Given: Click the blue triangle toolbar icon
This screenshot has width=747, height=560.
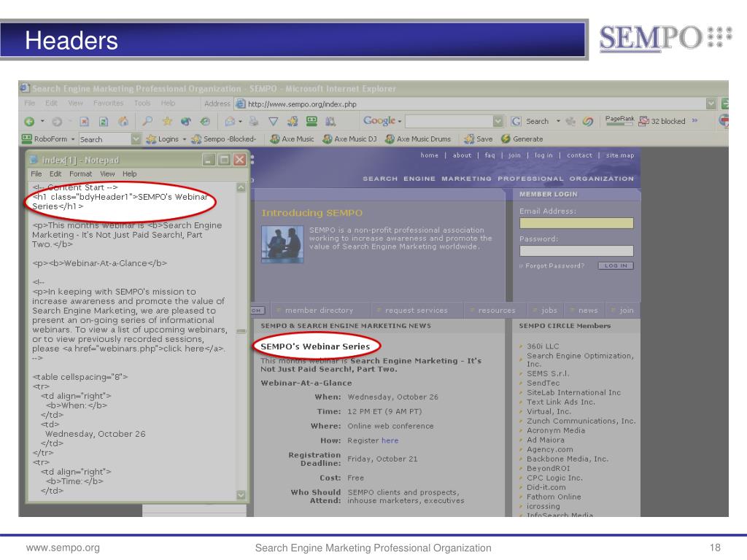Looking at the screenshot, I should [273, 122].
